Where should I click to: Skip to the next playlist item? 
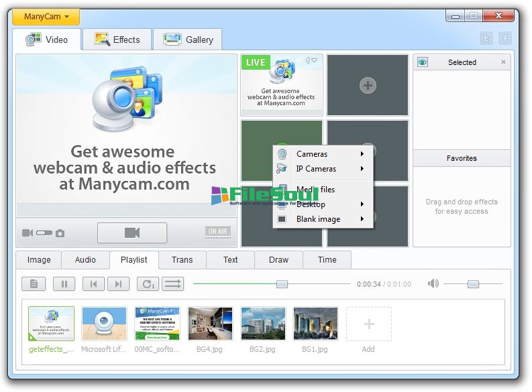point(118,284)
